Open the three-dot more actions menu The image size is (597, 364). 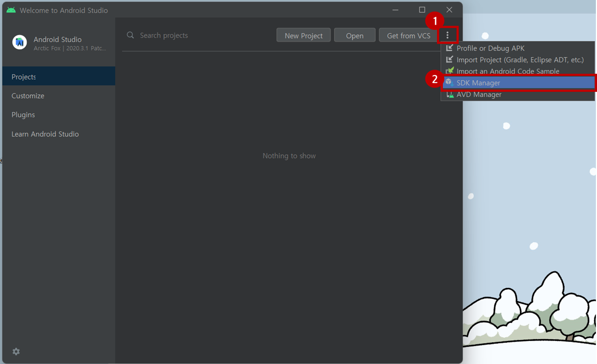click(x=447, y=35)
